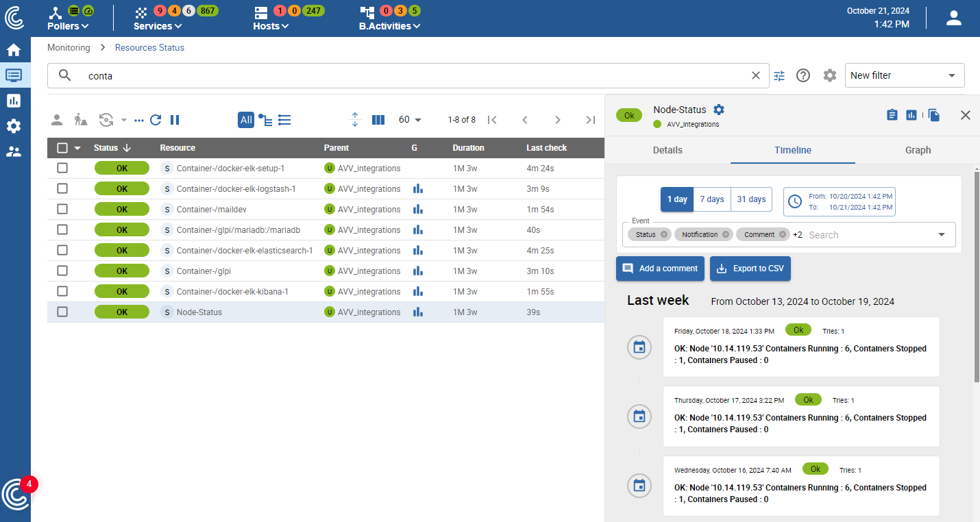Viewport: 980px width, 522px height.
Task: Click the Add a comment button
Action: pos(660,269)
